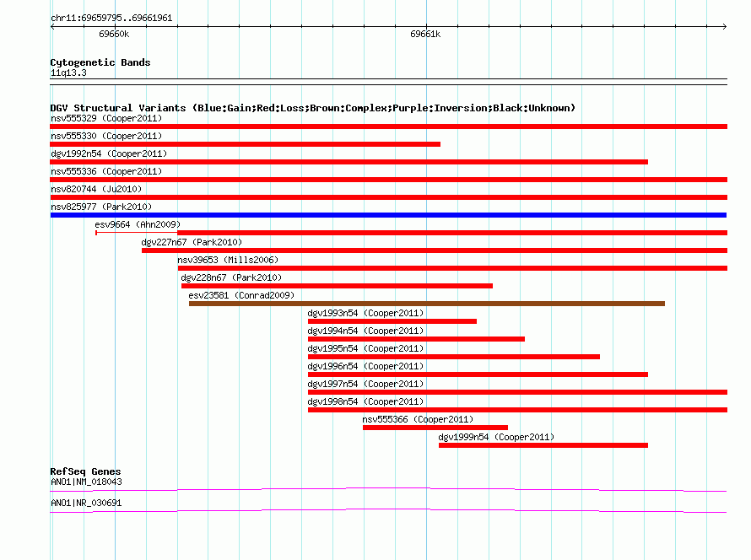Open dgv1997n54 (Cooper2011) label
The width and height of the screenshot is (751, 560).
[365, 384]
